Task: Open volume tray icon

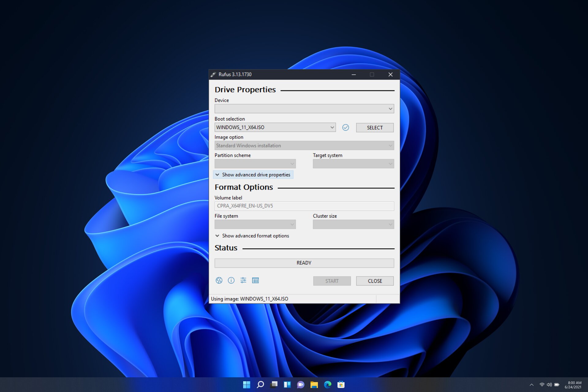Action: pos(549,385)
